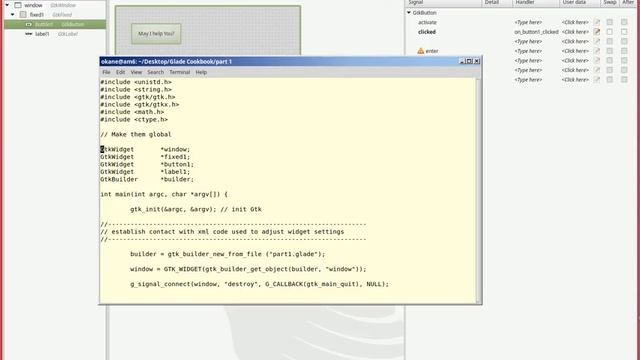Click the '#include <unistd.h>' line in terminal
This screenshot has height=360, width=640.
(136, 82)
